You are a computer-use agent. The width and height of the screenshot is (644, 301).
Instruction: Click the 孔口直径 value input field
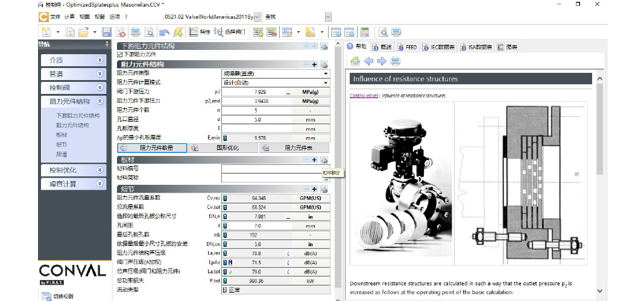[x=257, y=120]
